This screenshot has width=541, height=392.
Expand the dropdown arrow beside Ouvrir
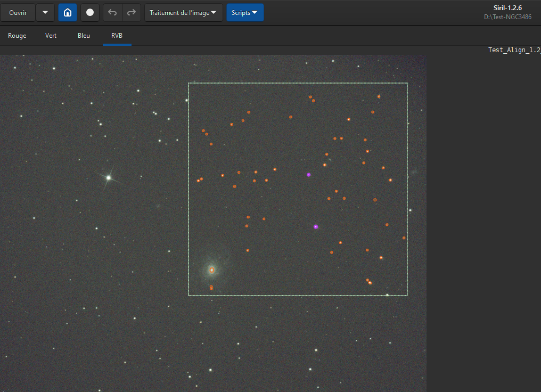(x=45, y=13)
